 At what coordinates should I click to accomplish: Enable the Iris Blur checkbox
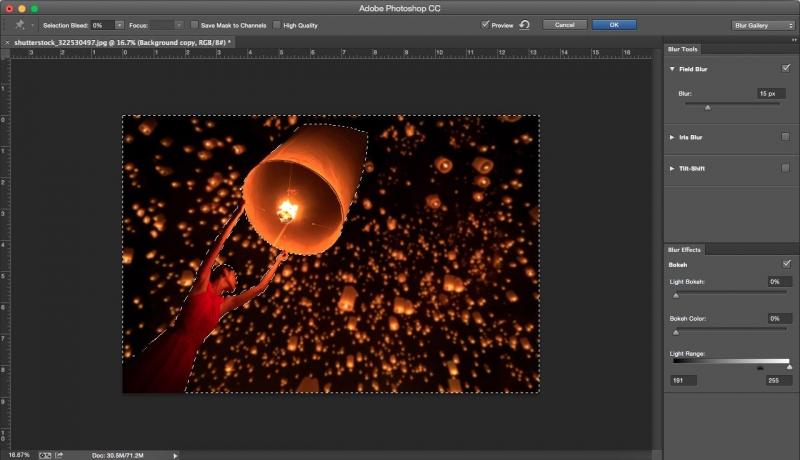coord(785,137)
